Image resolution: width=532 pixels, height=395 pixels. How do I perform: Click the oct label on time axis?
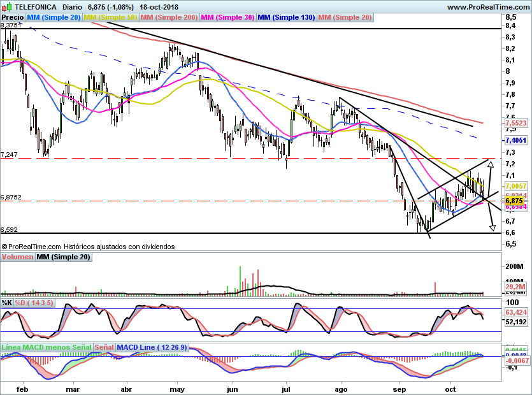pyautogui.click(x=450, y=389)
